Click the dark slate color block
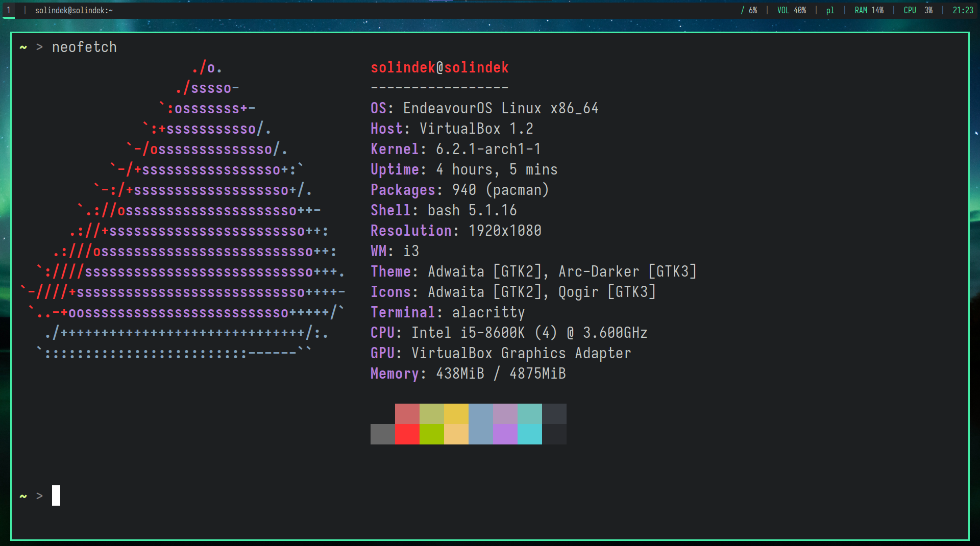Viewport: 980px width, 546px height. click(x=554, y=414)
